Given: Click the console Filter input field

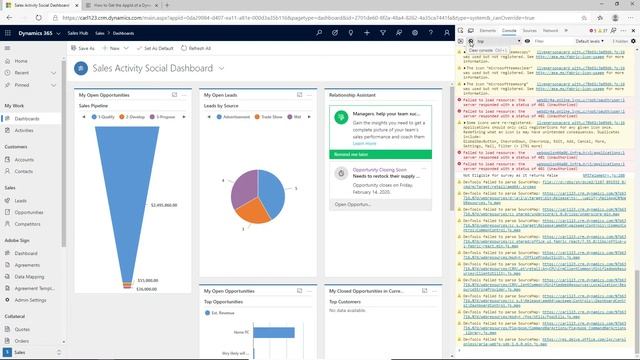Looking at the screenshot, I should pos(552,41).
